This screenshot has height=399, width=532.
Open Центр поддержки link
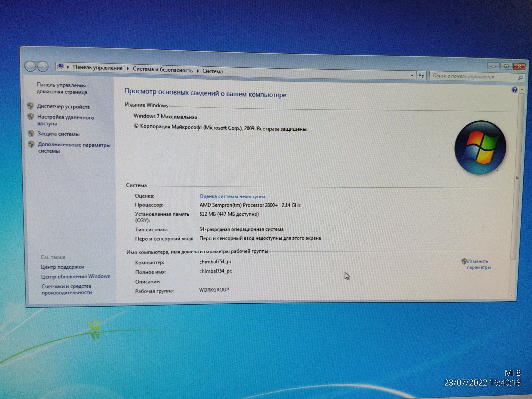point(63,267)
